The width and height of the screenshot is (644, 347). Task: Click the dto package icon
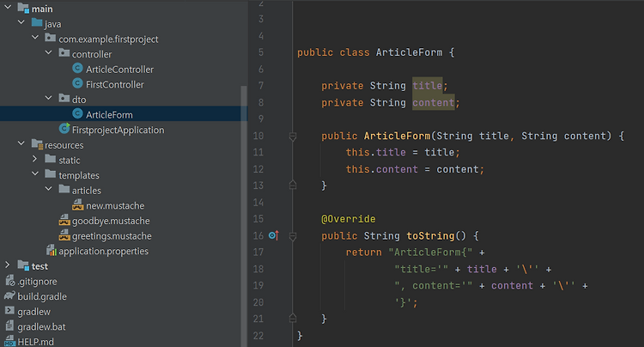click(x=64, y=98)
